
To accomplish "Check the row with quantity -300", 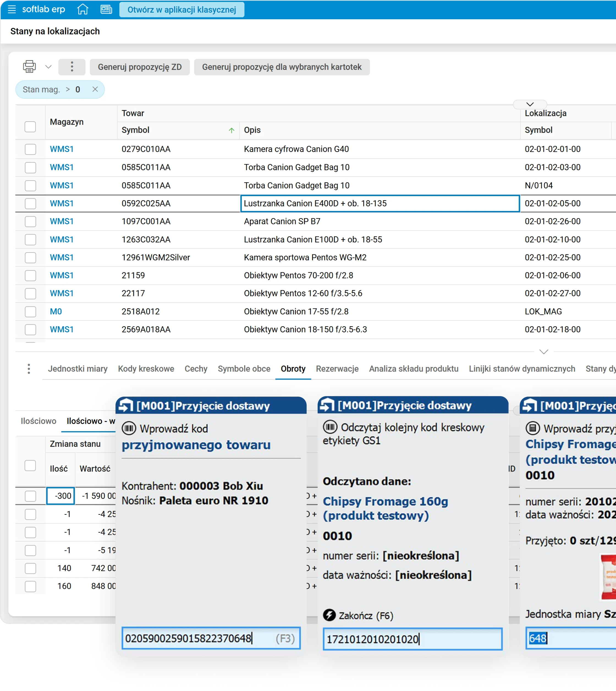I will (31, 496).
